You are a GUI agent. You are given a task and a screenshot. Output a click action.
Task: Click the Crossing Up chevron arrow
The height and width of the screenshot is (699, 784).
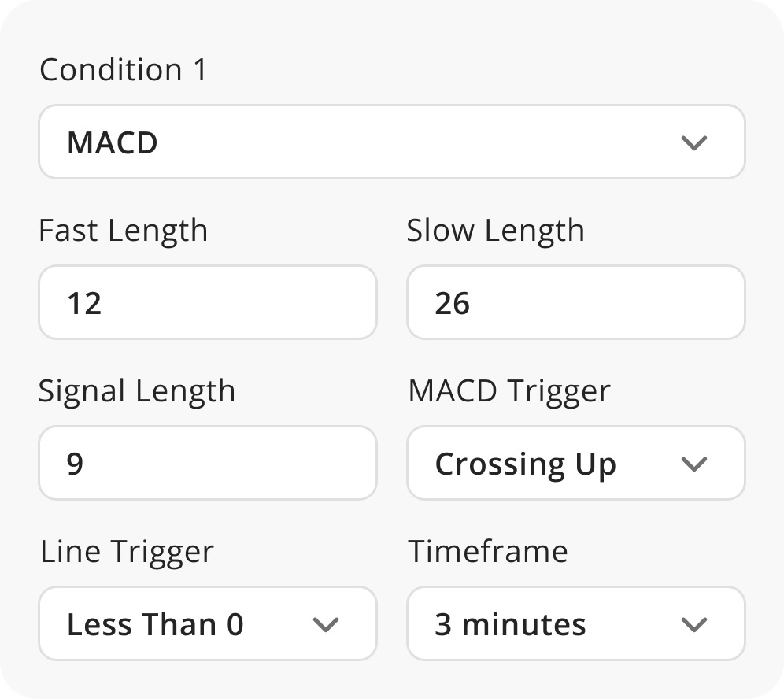point(693,464)
